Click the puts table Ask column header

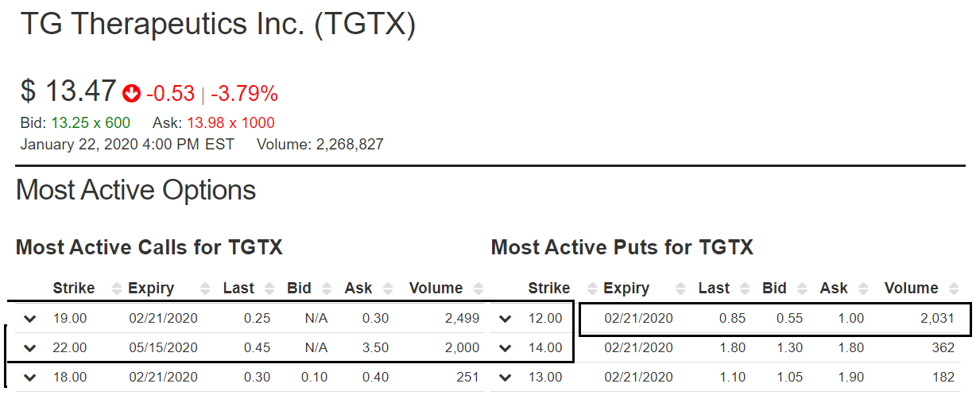tap(834, 288)
